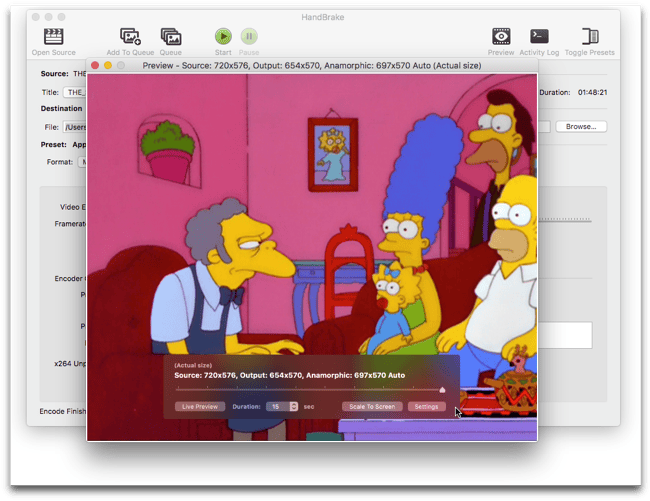
Task: Click the Duration stepper arrows in the HUD
Action: [x=294, y=407]
